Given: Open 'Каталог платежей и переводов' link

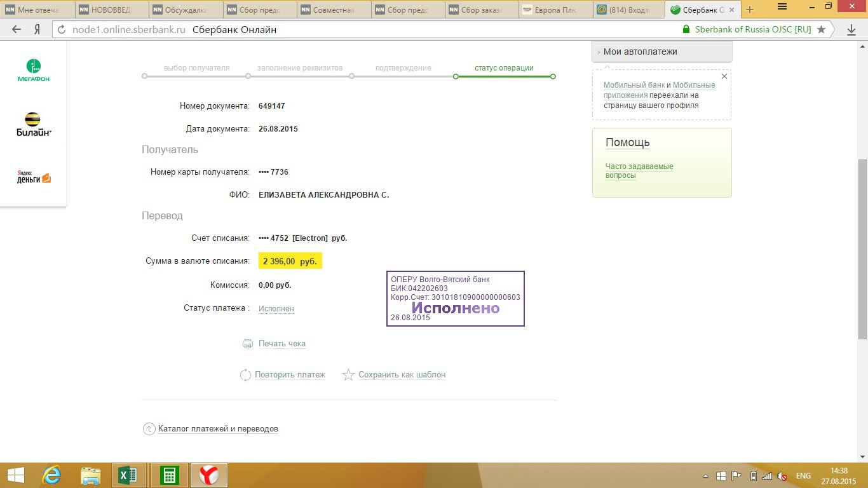Looking at the screenshot, I should (218, 429).
